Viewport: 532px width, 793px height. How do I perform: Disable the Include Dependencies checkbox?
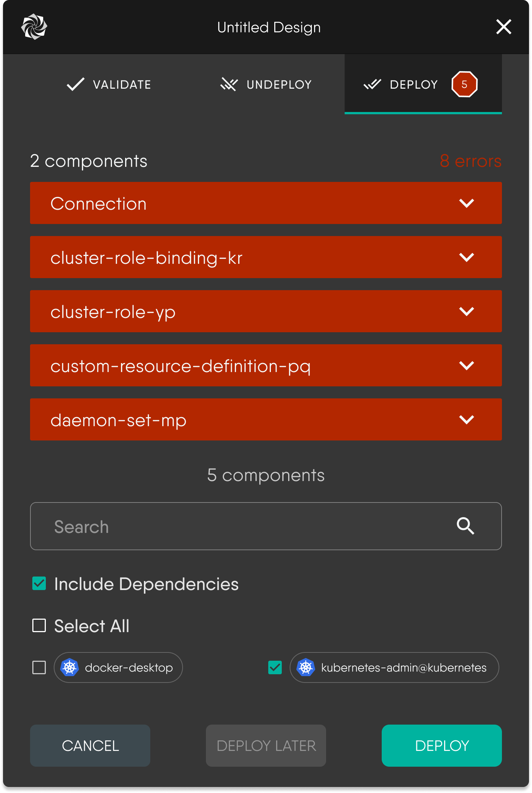click(x=38, y=584)
